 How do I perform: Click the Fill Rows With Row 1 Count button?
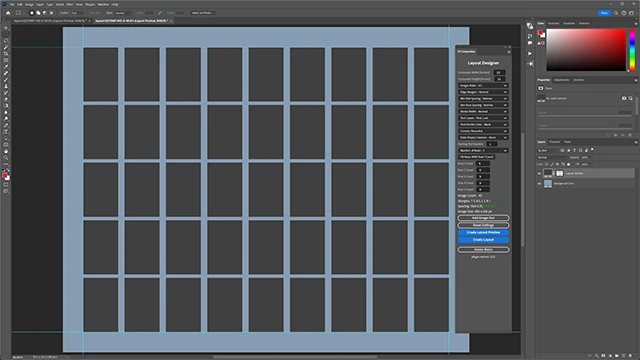tap(477, 157)
